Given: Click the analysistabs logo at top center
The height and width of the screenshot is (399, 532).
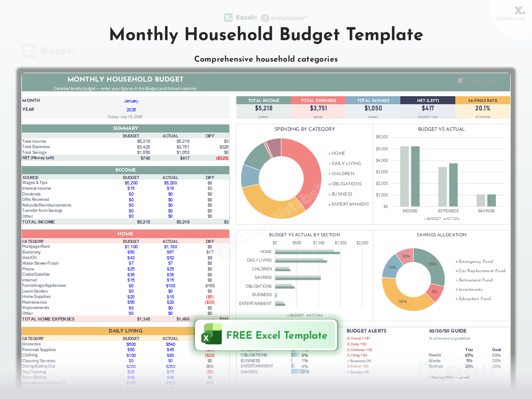Looking at the screenshot, I should pos(284,18).
